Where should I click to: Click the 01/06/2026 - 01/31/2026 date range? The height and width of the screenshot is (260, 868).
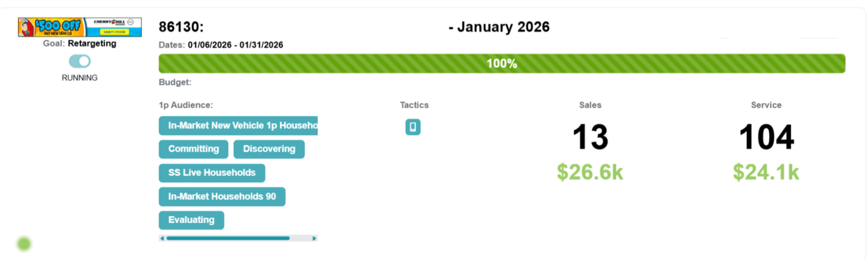coord(235,45)
